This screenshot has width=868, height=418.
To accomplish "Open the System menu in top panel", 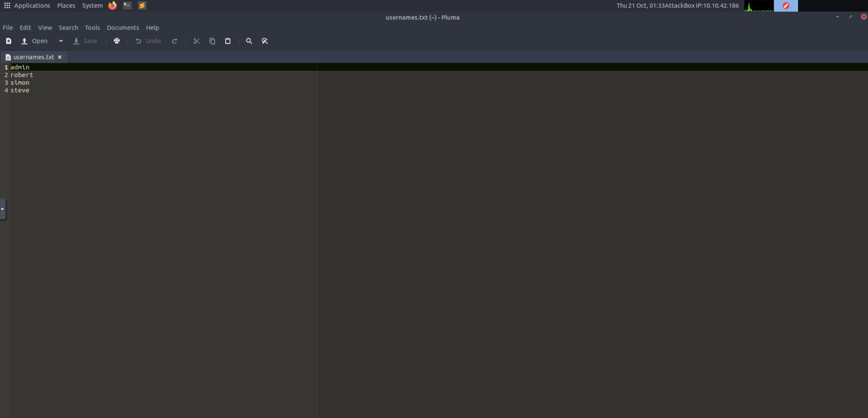I will (x=92, y=5).
